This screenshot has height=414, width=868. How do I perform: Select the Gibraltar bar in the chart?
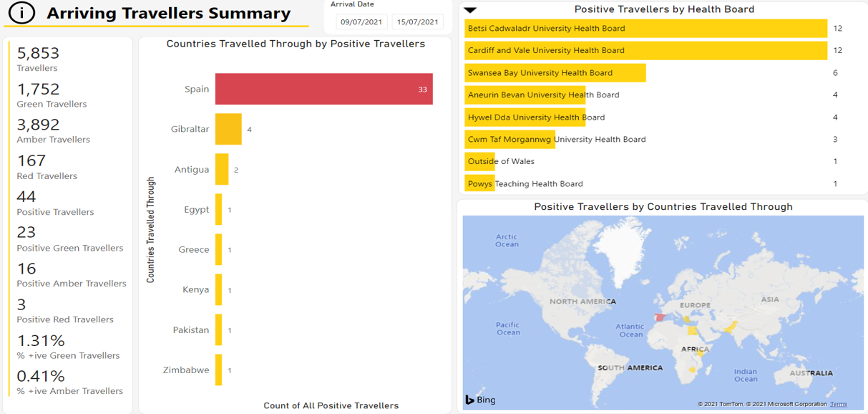(228, 129)
